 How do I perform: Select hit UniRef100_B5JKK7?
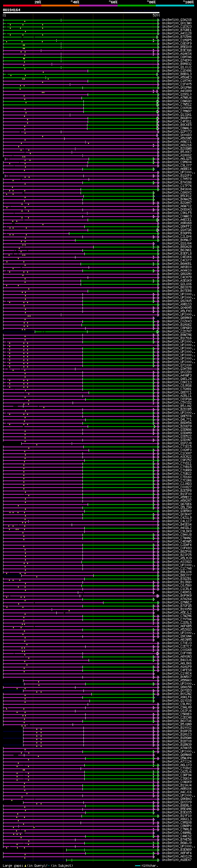176,152
